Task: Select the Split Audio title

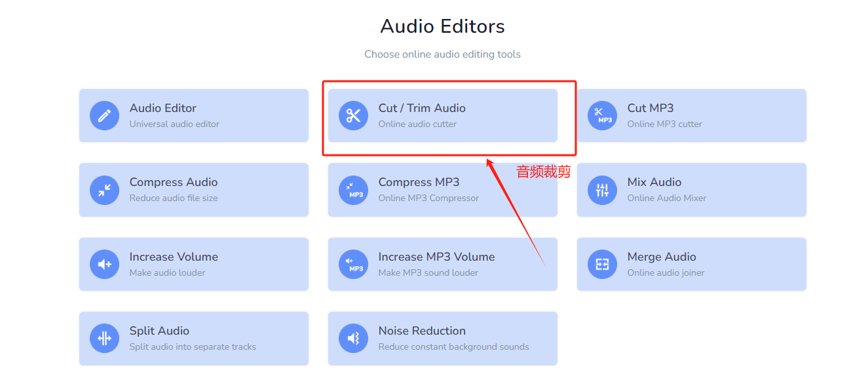Action: pyautogui.click(x=159, y=331)
